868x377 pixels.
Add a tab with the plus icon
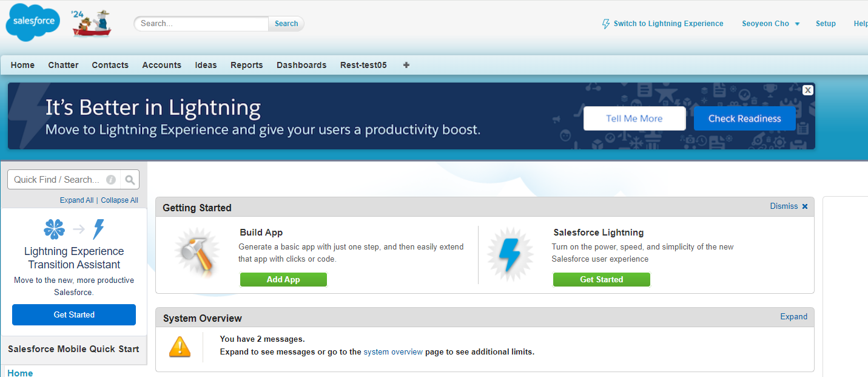(406, 65)
